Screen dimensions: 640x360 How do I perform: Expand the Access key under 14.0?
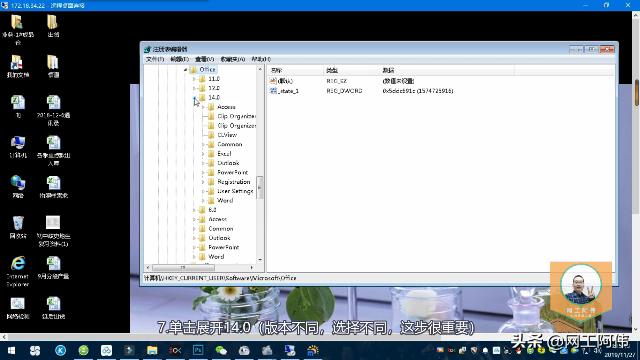pyautogui.click(x=203, y=107)
